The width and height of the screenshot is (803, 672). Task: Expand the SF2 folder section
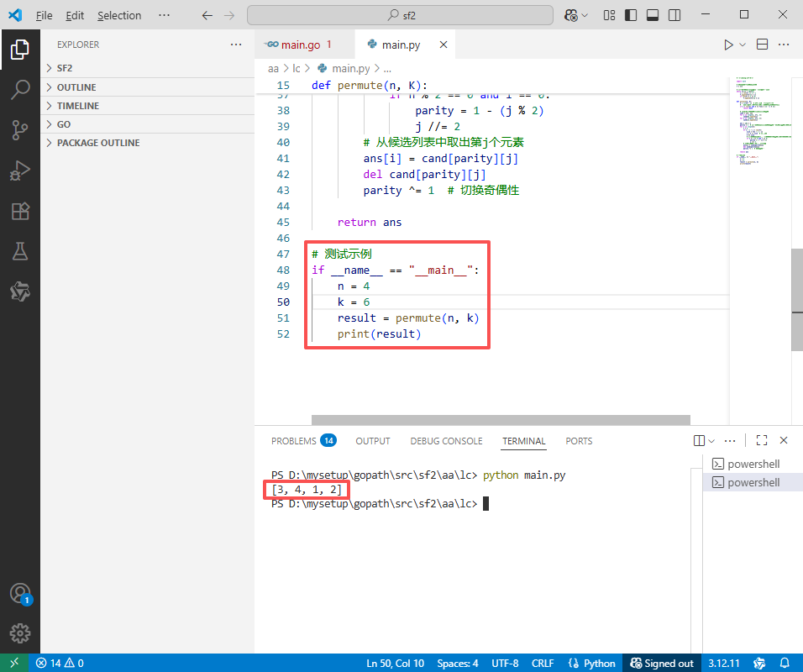148,68
